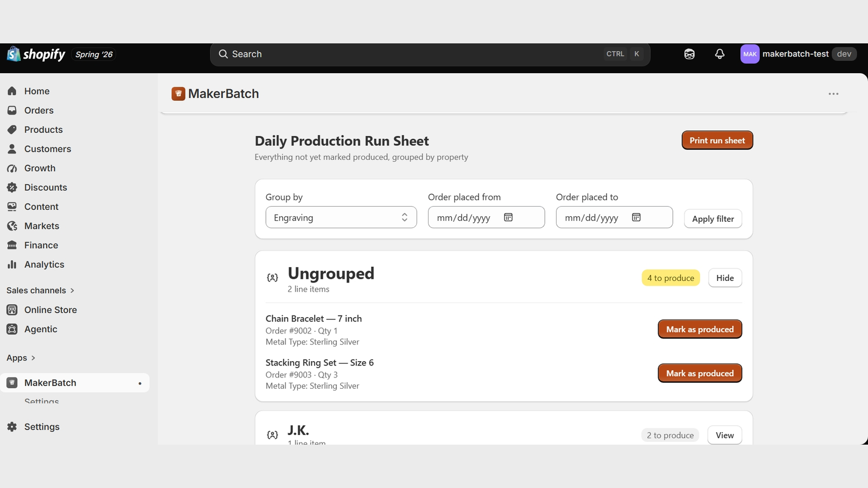This screenshot has width=868, height=488.
Task: Open the Group by Engraving dropdown
Action: point(341,217)
